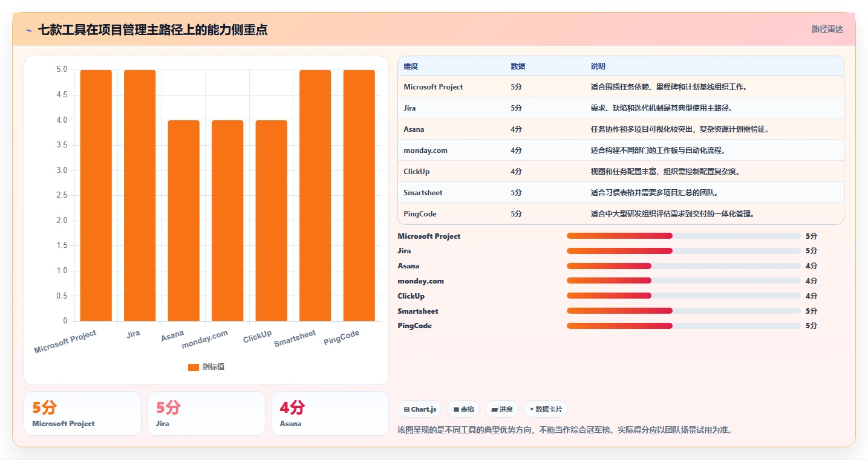Click the footer note starting 该图呈现的是
Image resolution: width=868 pixels, height=460 pixels.
click(x=566, y=430)
